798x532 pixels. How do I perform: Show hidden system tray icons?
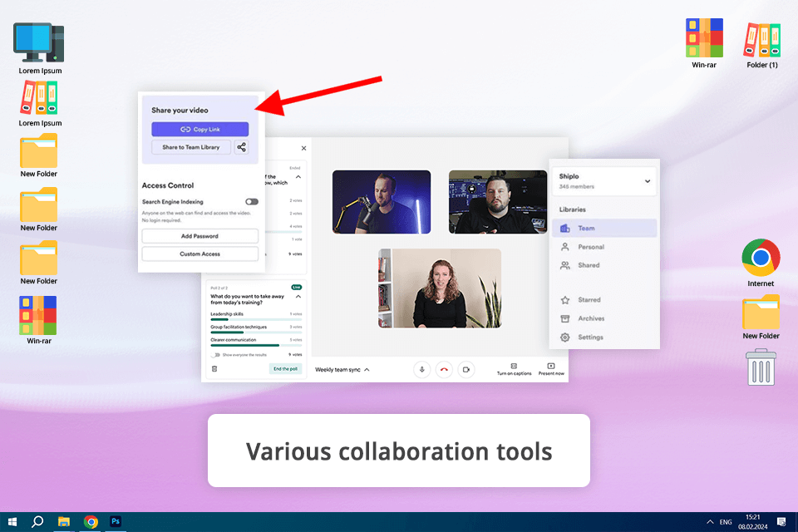pyautogui.click(x=710, y=522)
